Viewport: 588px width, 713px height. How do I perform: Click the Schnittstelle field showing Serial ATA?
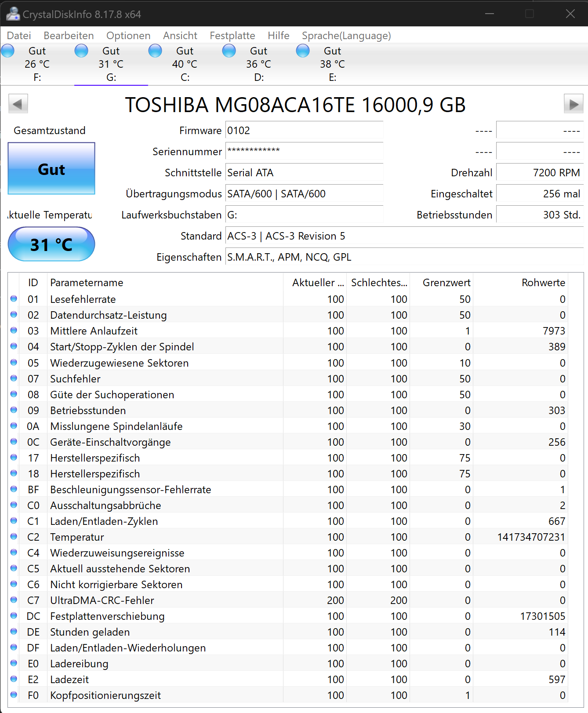[304, 173]
